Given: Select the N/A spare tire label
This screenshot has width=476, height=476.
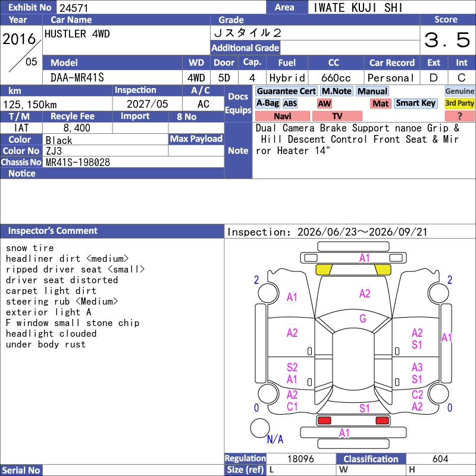Looking at the screenshot, I should click(275, 439).
